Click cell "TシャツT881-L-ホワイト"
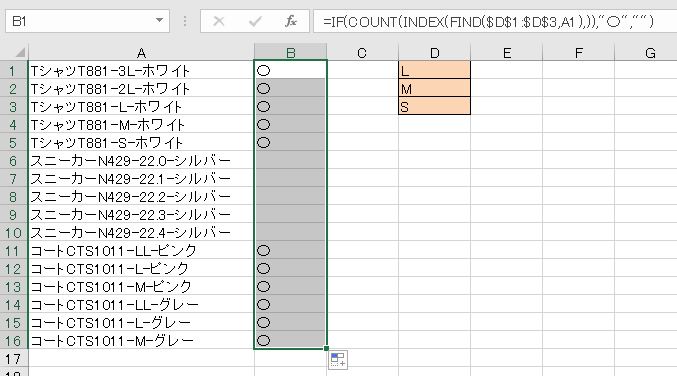This screenshot has height=376, width=677. click(141, 106)
